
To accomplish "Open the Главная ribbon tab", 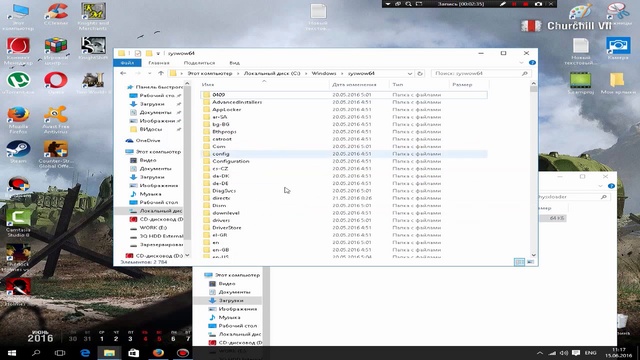I will point(159,63).
